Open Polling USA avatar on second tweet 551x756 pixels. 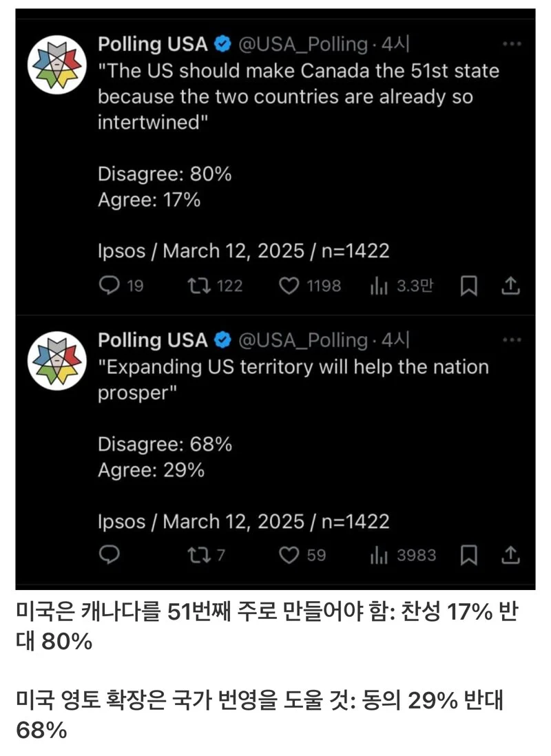56,362
